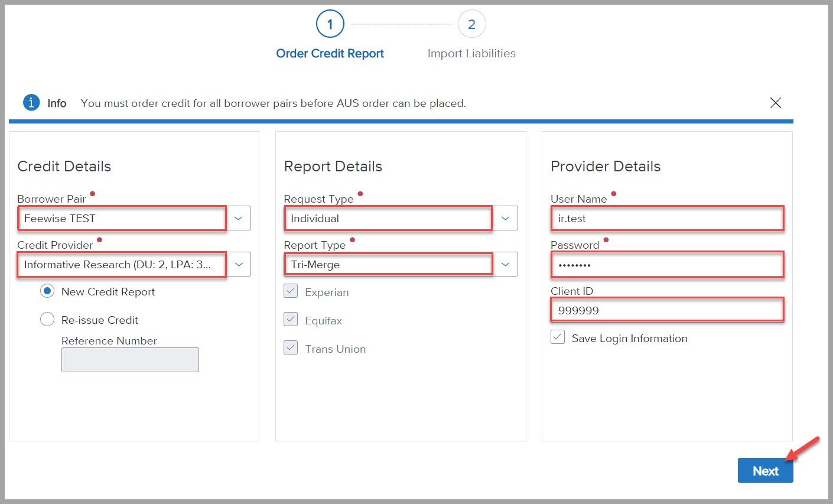Screen dimensions: 833x504
Task: Select the New Credit Report radio button
Action: (x=47, y=291)
